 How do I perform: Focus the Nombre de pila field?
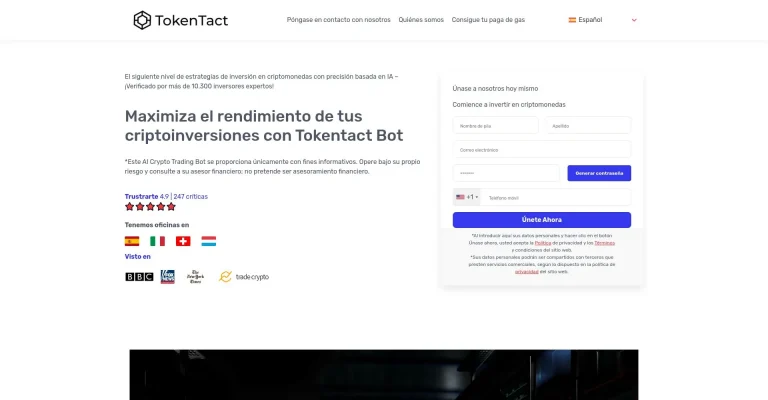[x=495, y=126]
